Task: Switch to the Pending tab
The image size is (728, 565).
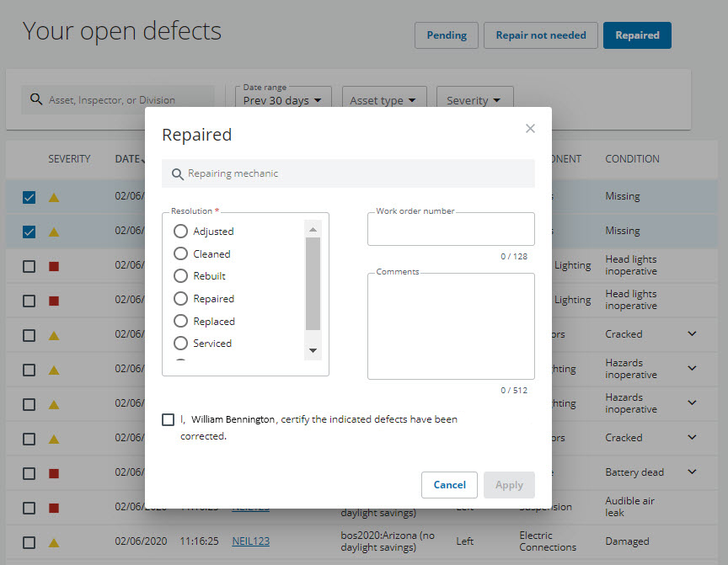Action: pyautogui.click(x=446, y=35)
